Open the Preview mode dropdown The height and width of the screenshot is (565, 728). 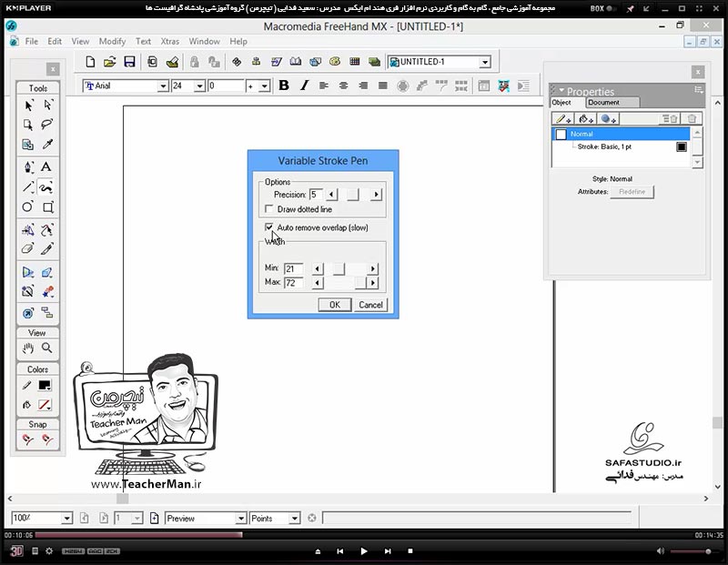240,518
